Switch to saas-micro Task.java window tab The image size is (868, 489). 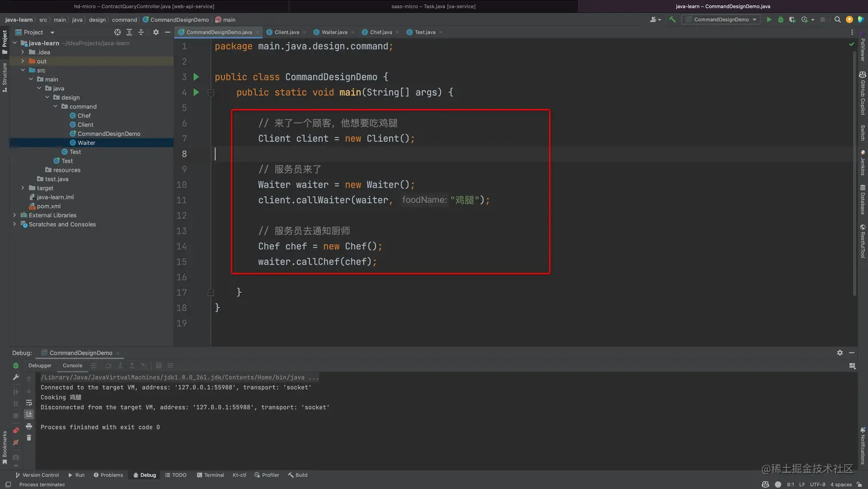point(433,6)
